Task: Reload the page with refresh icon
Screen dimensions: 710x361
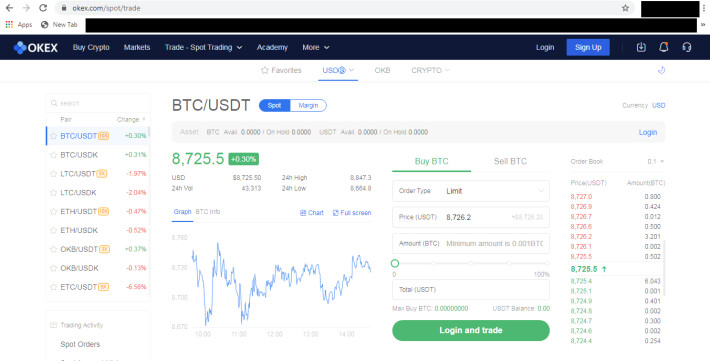Action: (43, 8)
